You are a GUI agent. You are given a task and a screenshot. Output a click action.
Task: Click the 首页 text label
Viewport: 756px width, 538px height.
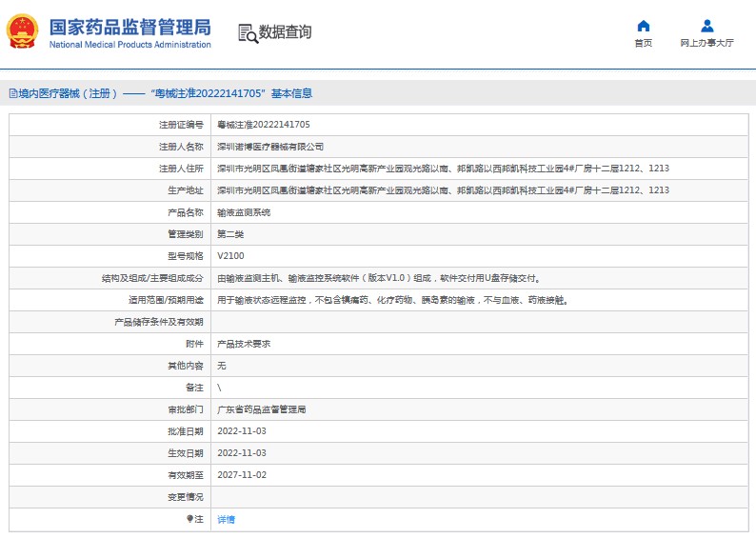[x=644, y=43]
